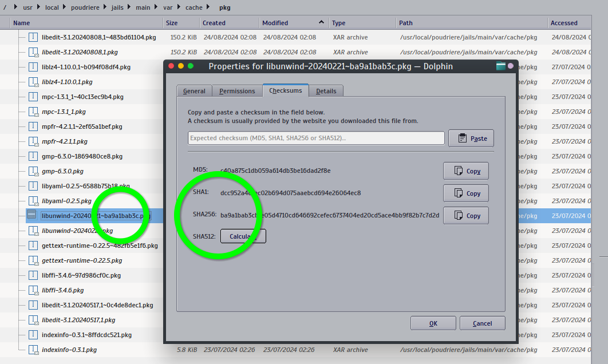
Task: Open the Permissions tab
Action: click(237, 91)
